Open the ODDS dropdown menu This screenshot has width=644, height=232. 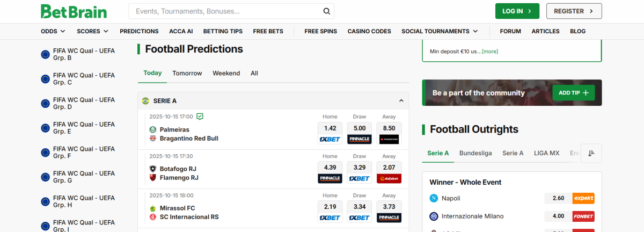(x=53, y=31)
